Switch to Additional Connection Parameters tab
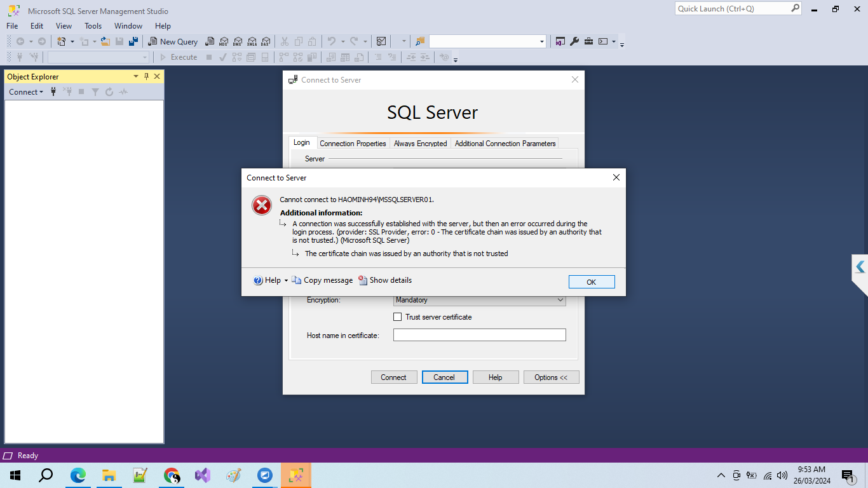The width and height of the screenshot is (868, 488). tap(505, 144)
